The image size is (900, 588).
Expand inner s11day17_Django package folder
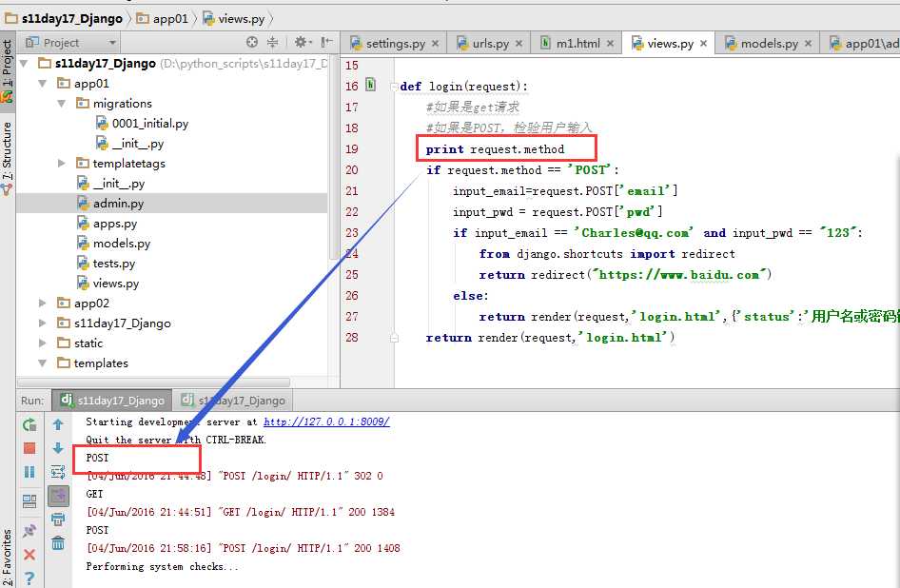pos(43,323)
